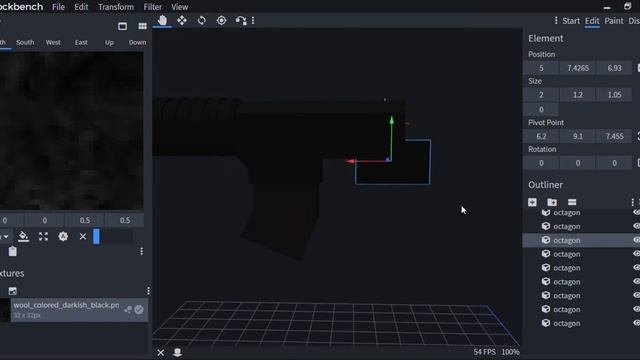Screen dimensions: 640x360
Task: Open the View menu
Action: (x=180, y=7)
